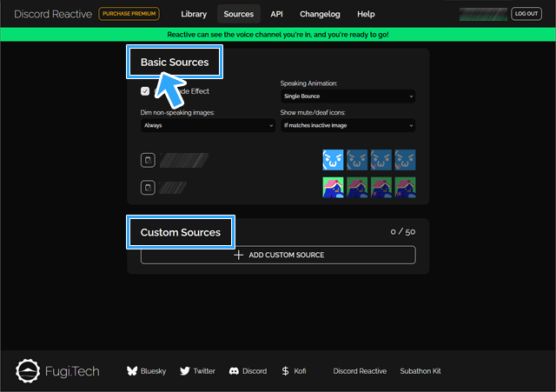Open the Subathon Kit footer link

(x=420, y=371)
